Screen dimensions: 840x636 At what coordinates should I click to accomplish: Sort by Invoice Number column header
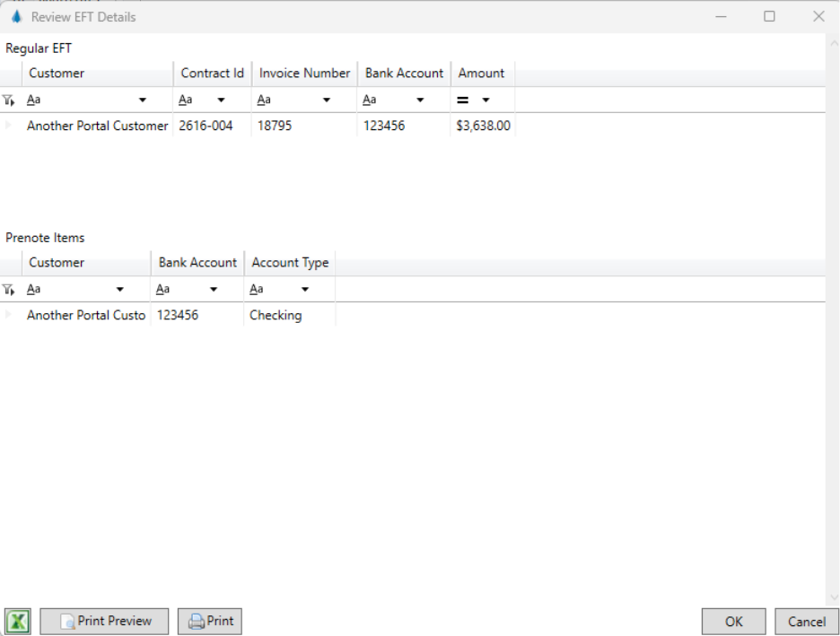coord(304,74)
